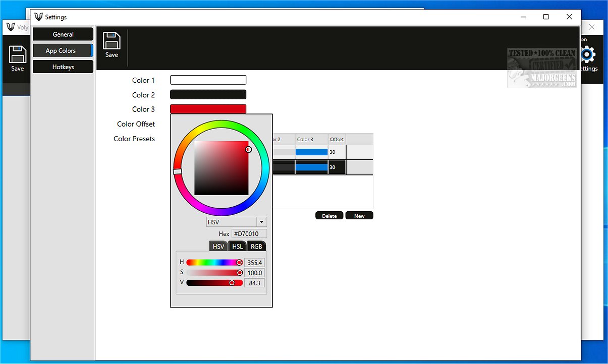Click offset value 30 in first preset row
This screenshot has height=364, width=608.
(333, 152)
